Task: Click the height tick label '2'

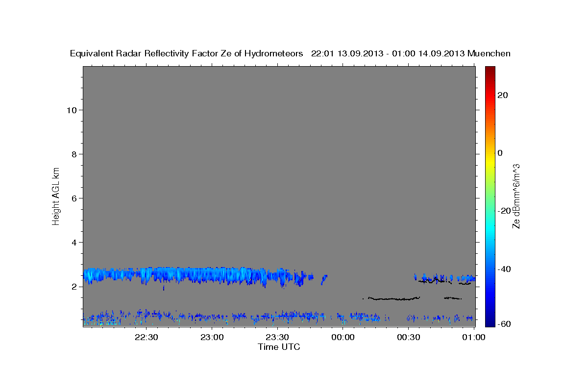Action: (74, 286)
